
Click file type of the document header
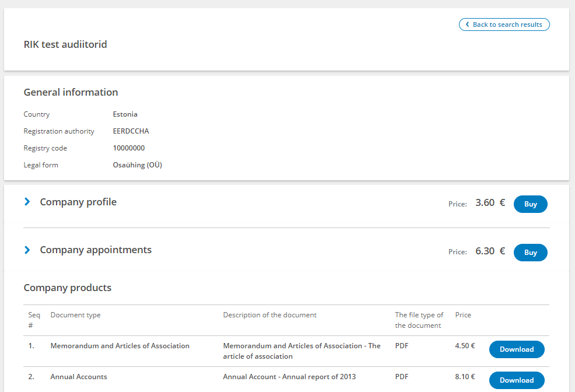pyautogui.click(x=419, y=320)
